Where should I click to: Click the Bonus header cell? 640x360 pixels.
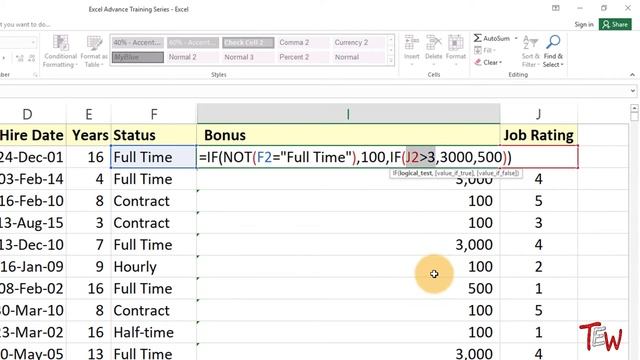coord(348,135)
